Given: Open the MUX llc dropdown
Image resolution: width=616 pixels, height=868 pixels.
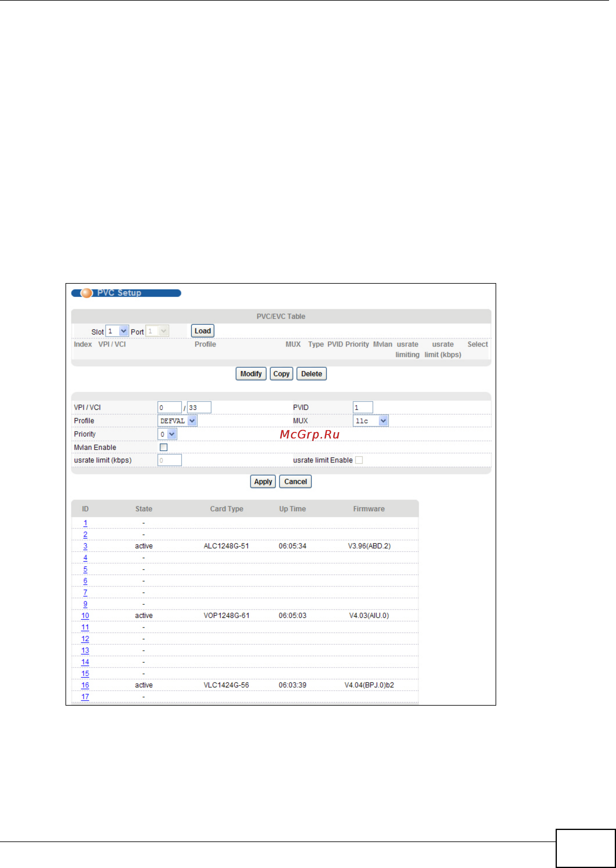Looking at the screenshot, I should pos(371,420).
